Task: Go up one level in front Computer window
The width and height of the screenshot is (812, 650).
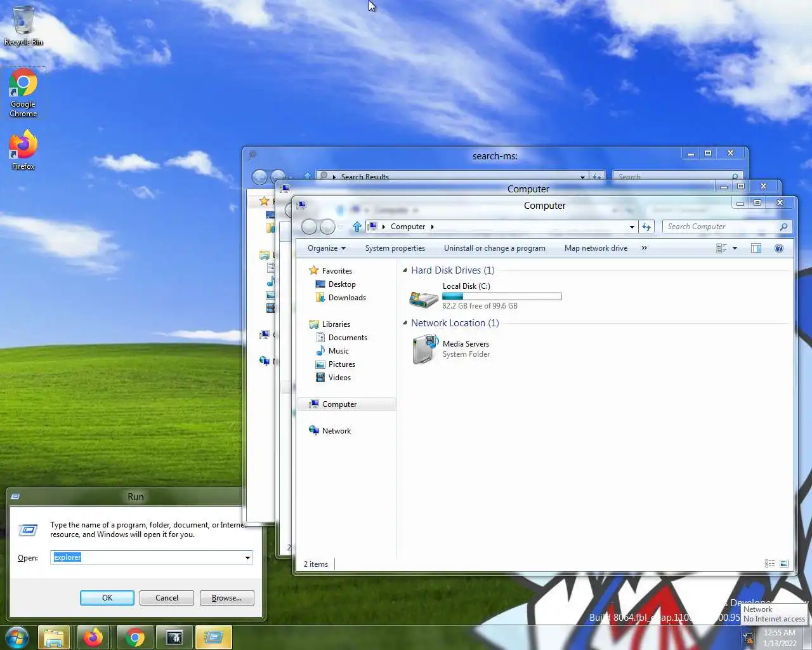Action: 357,227
